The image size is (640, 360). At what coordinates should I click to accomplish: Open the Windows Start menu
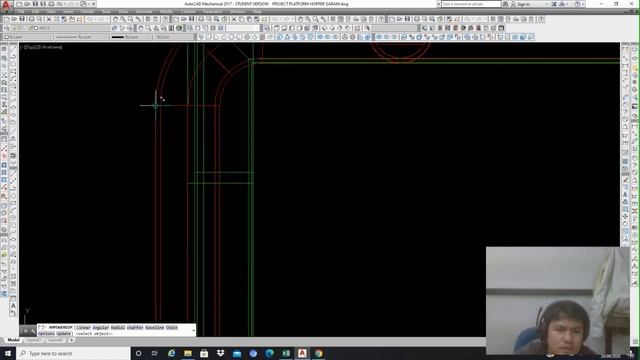pyautogui.click(x=8, y=353)
